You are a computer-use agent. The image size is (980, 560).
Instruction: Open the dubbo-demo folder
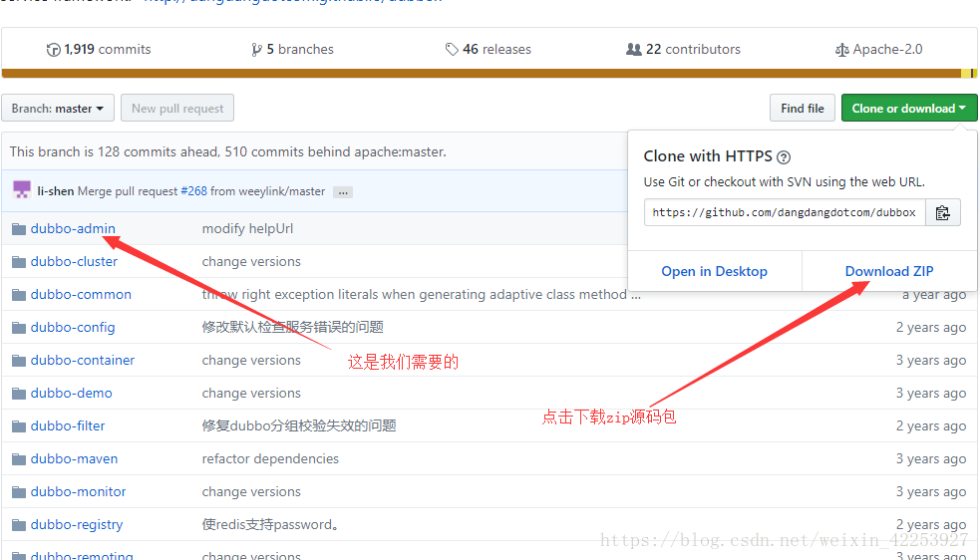(x=71, y=394)
